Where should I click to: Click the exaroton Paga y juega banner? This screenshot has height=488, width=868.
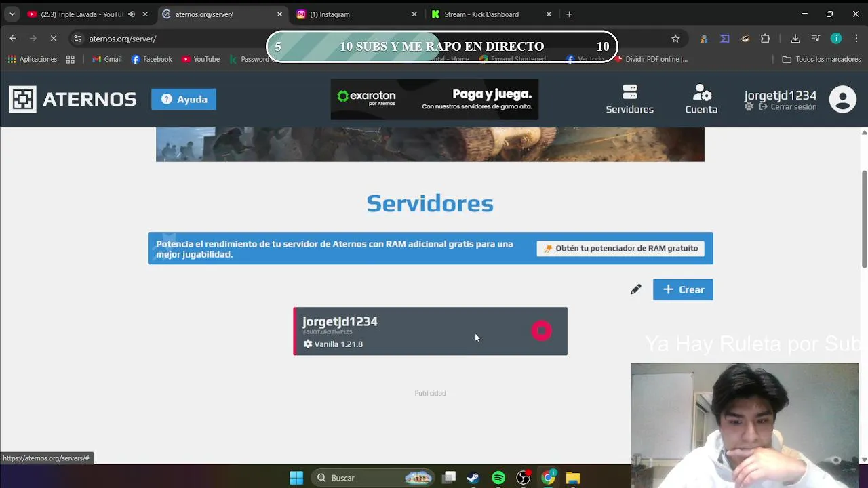[435, 99]
